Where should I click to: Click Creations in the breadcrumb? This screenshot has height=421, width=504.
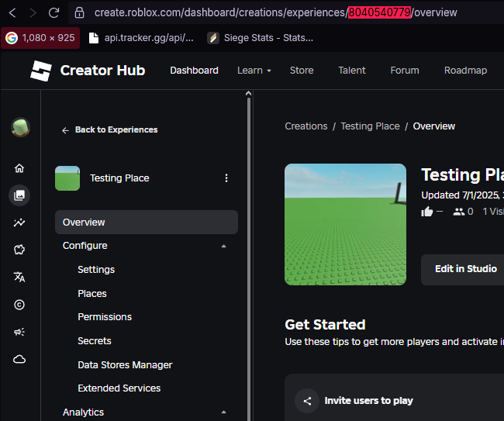[x=306, y=126]
